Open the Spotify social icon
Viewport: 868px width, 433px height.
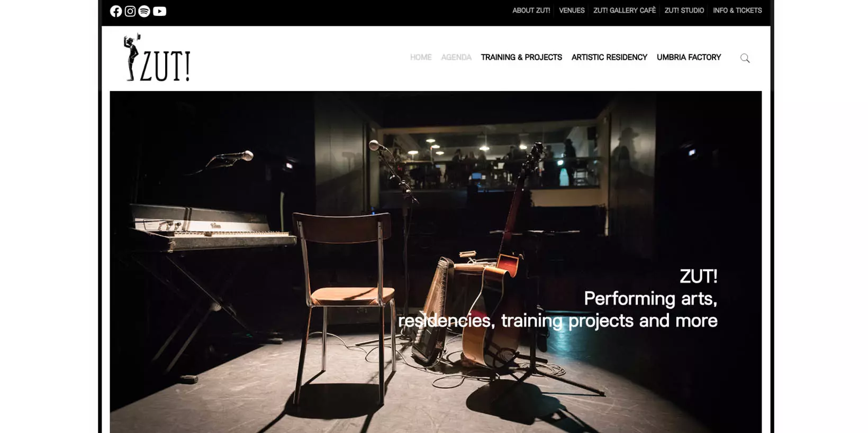pyautogui.click(x=144, y=11)
